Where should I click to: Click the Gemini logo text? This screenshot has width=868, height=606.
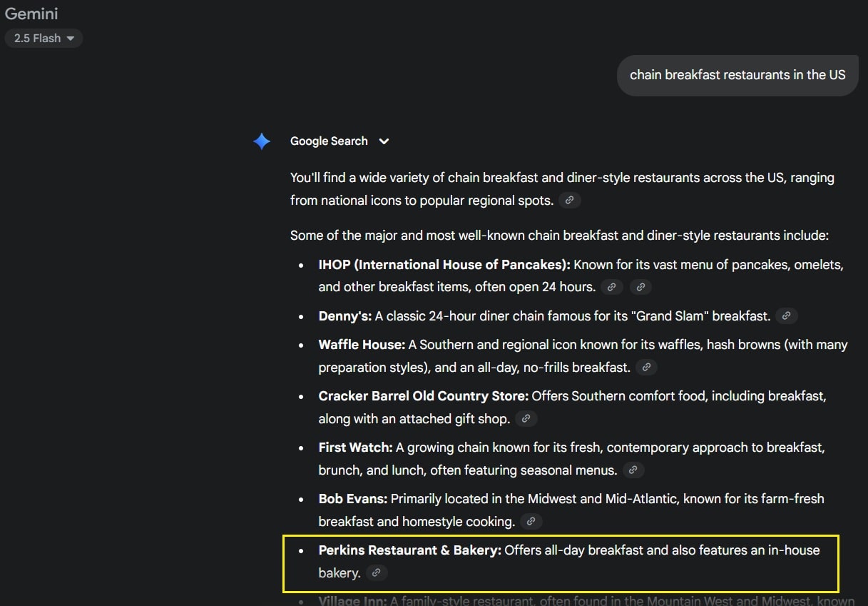pyautogui.click(x=31, y=14)
